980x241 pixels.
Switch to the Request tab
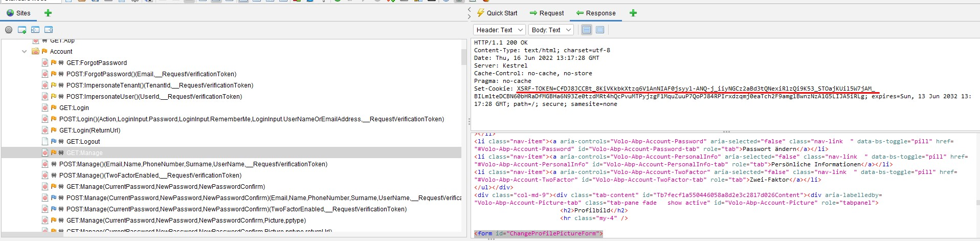[x=547, y=13]
